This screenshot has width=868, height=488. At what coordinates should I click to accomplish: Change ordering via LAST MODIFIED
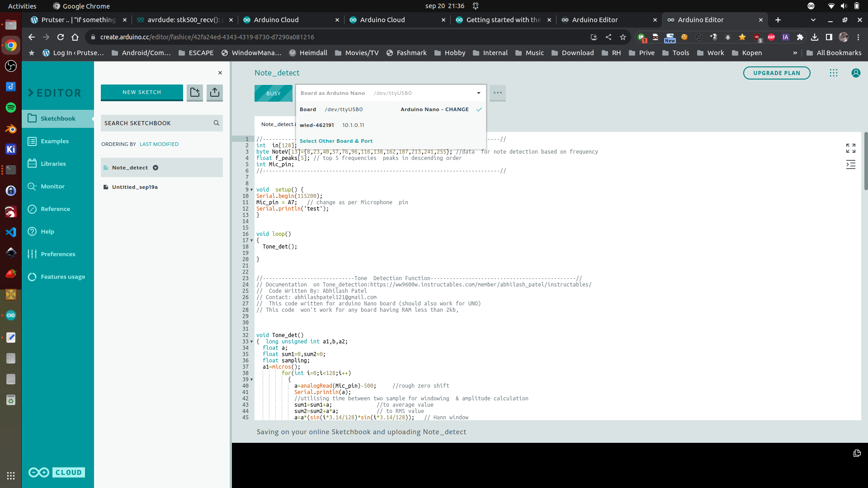[159, 144]
